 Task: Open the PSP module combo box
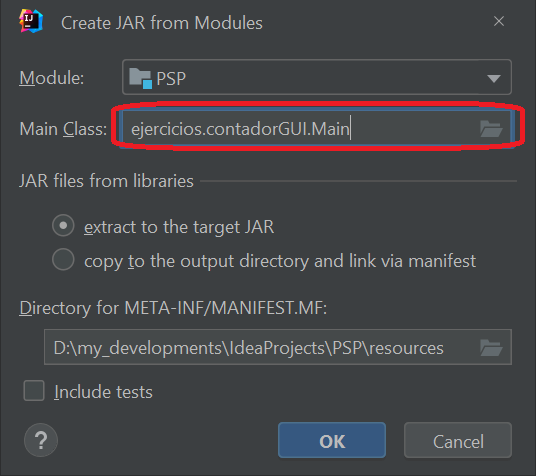pos(317,77)
